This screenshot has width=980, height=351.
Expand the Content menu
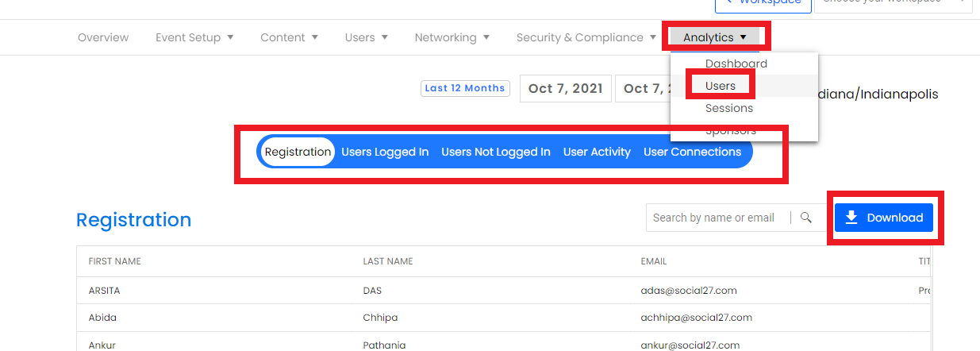[x=289, y=37]
